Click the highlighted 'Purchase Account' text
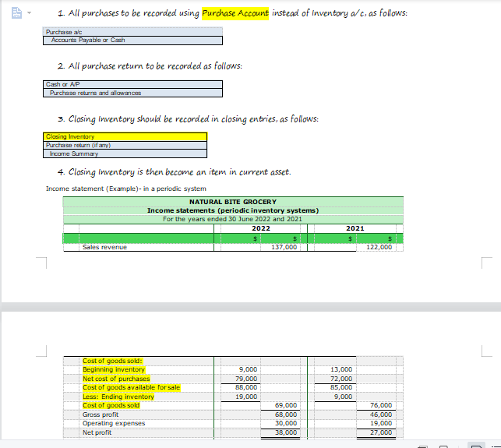501x448 pixels. click(235, 13)
